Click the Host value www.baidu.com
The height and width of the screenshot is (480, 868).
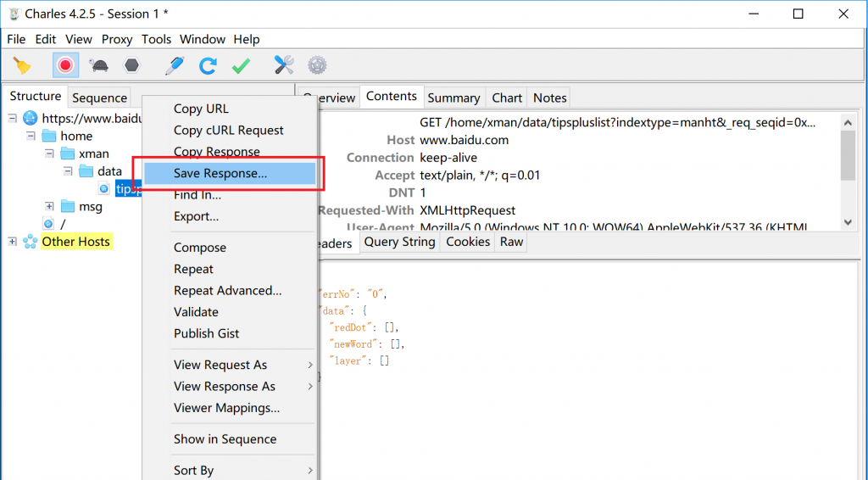click(464, 140)
